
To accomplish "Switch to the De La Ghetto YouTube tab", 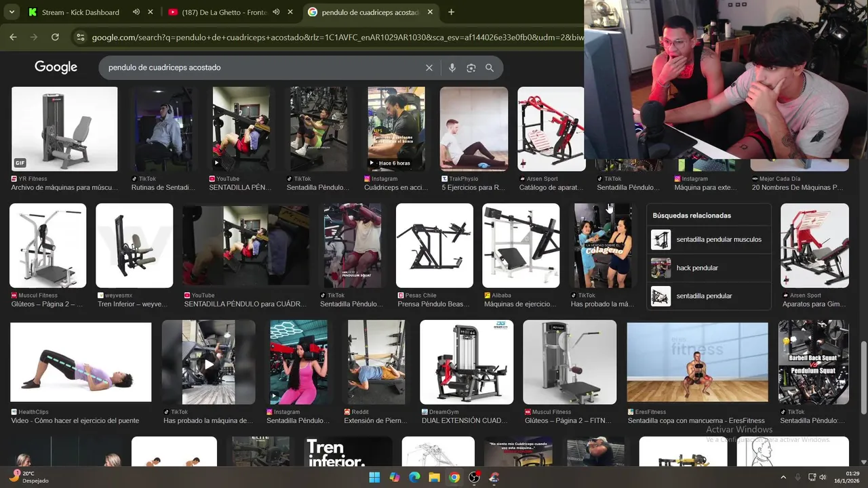I will 224,12.
